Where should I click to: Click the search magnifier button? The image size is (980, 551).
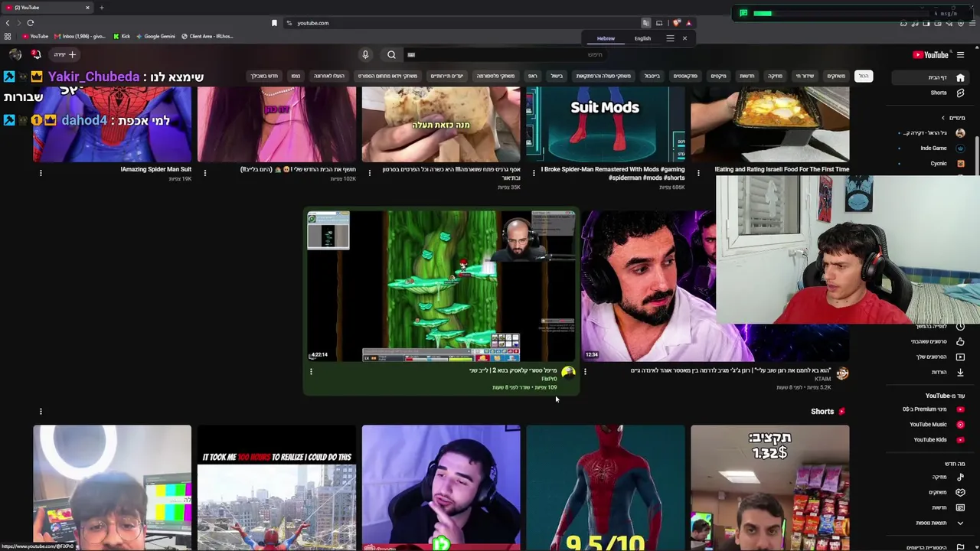coord(391,54)
